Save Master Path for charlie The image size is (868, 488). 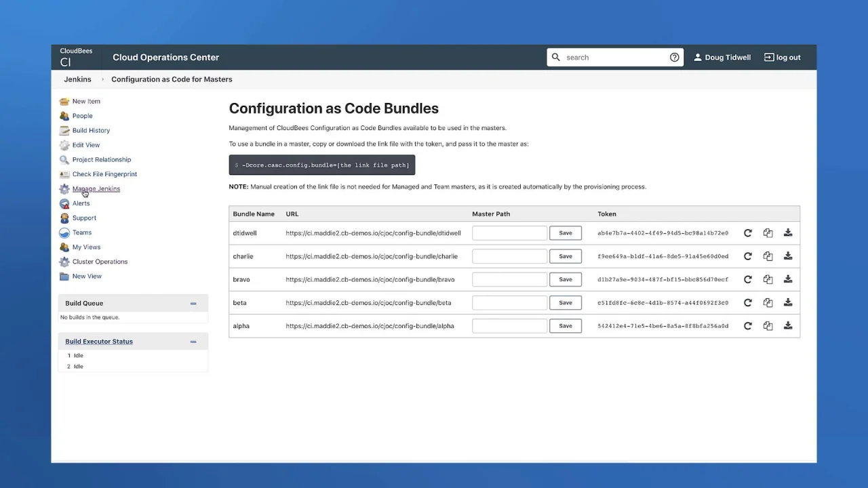[566, 256]
